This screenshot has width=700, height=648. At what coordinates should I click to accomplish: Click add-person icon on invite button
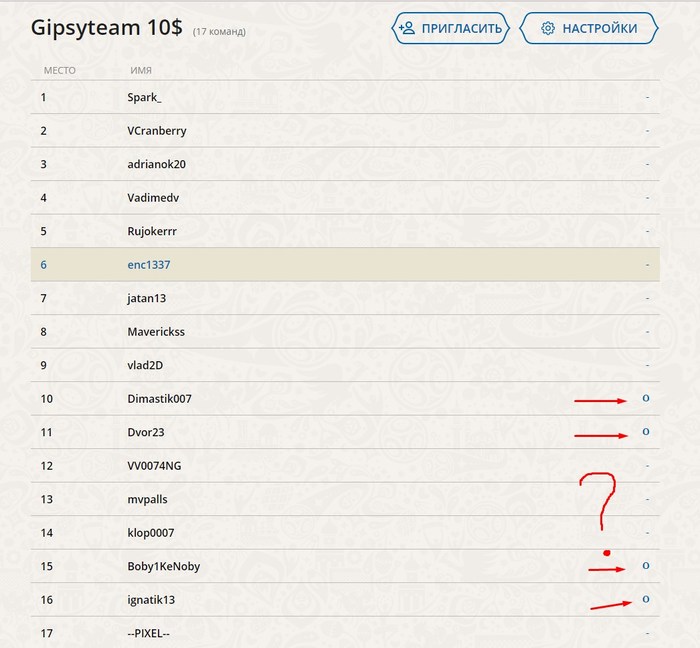[407, 28]
